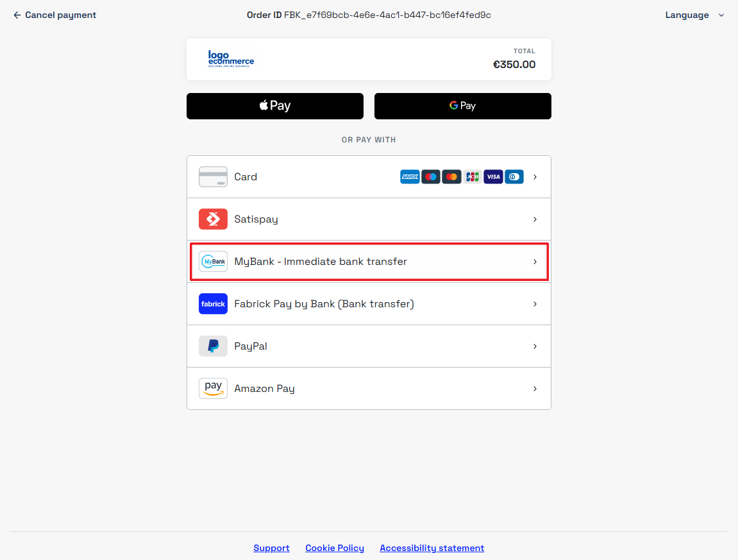
Task: Click the Cancel payment back arrow
Action: pos(17,15)
